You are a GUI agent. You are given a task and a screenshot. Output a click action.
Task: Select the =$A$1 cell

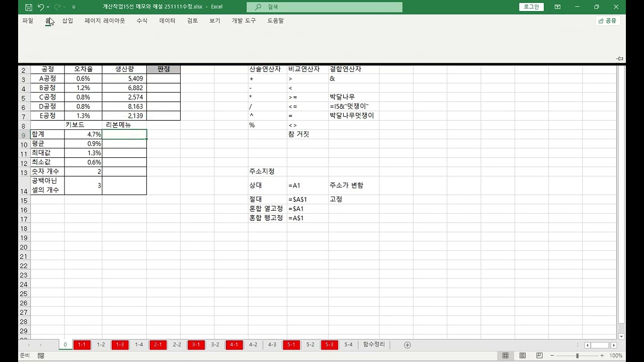coord(307,200)
